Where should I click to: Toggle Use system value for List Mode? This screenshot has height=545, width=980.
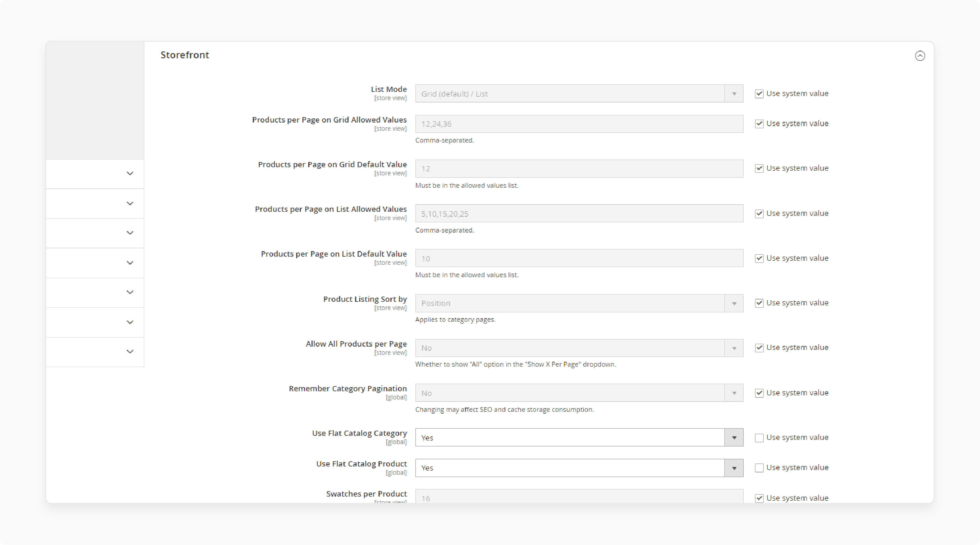(757, 93)
